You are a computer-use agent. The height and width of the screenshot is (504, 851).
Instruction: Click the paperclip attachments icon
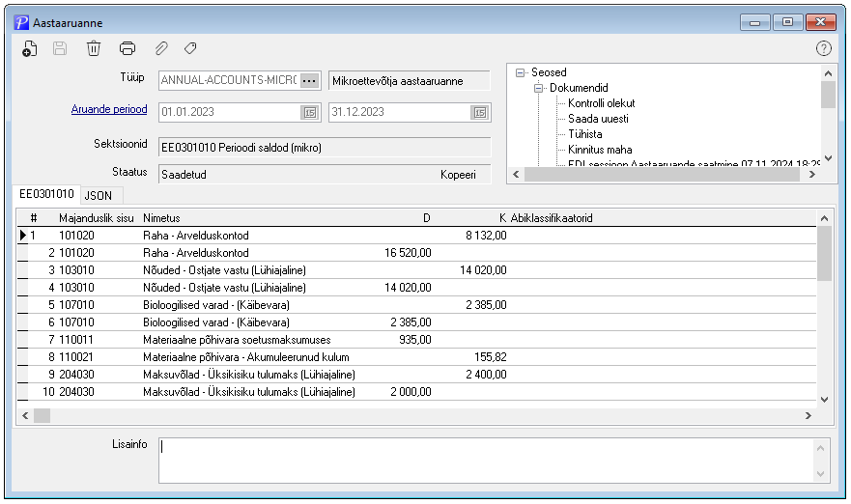point(161,48)
